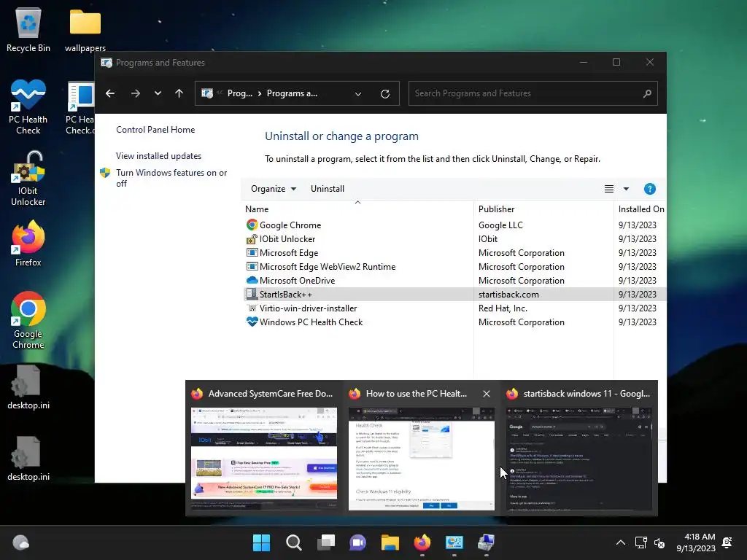Open the Chat app on the taskbar
The image size is (747, 560).
coord(357,542)
